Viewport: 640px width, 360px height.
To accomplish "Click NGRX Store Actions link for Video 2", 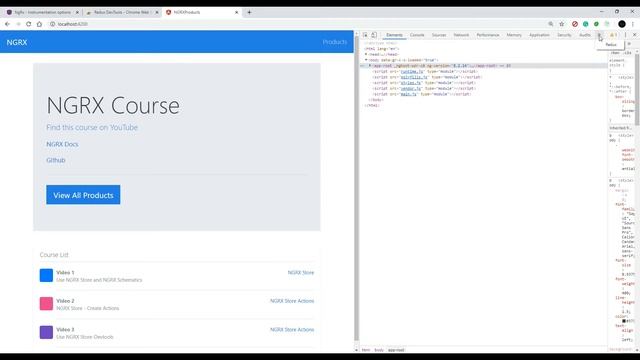I will coord(292,301).
